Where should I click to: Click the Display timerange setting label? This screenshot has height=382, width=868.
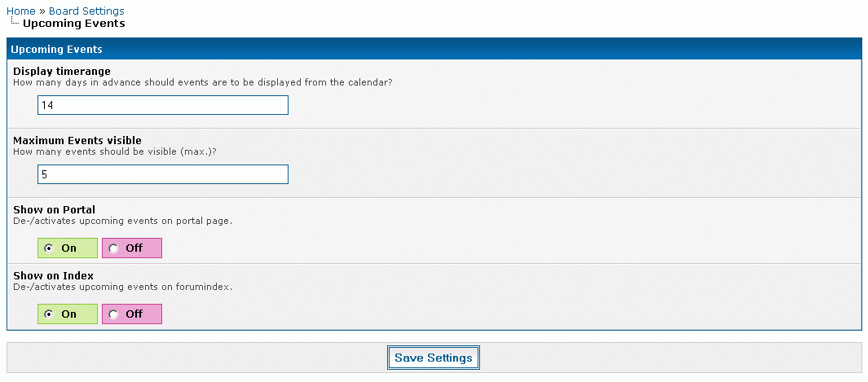coord(62,72)
